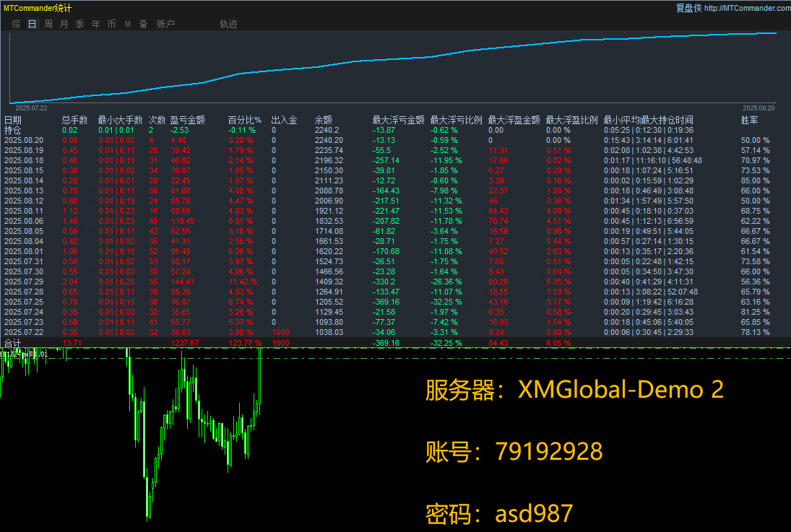This screenshot has width=791, height=532.
Task: Click the green candlestick price chart
Action: (131, 434)
